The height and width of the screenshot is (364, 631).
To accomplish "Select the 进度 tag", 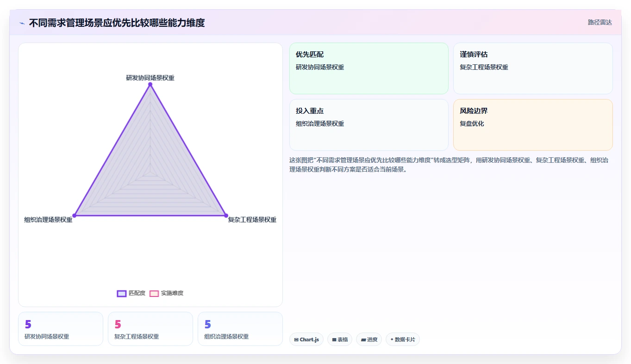I will point(369,339).
